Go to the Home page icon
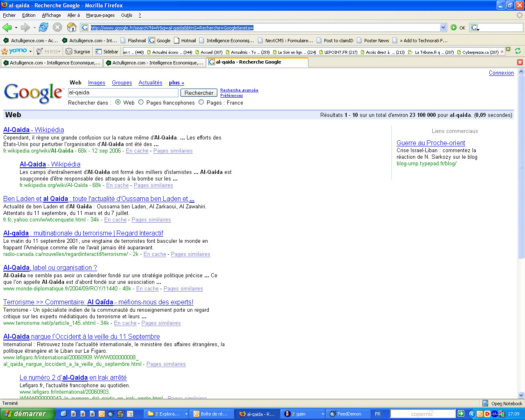The image size is (525, 420). [x=72, y=27]
